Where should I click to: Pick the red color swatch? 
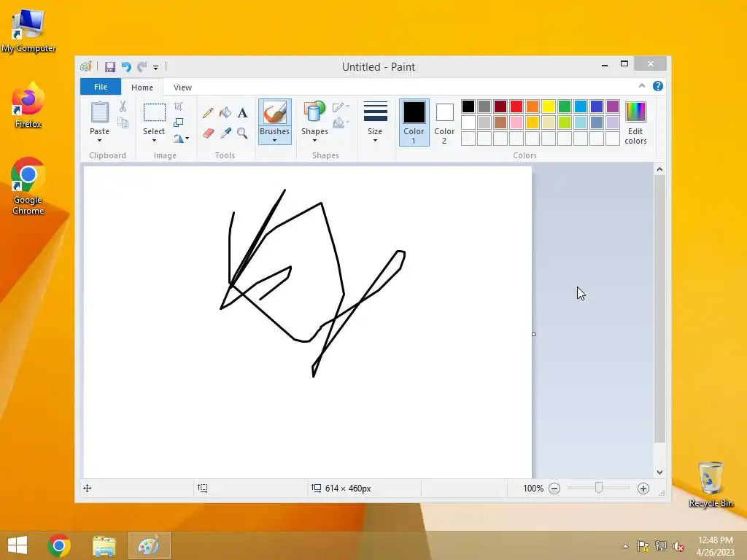516,106
